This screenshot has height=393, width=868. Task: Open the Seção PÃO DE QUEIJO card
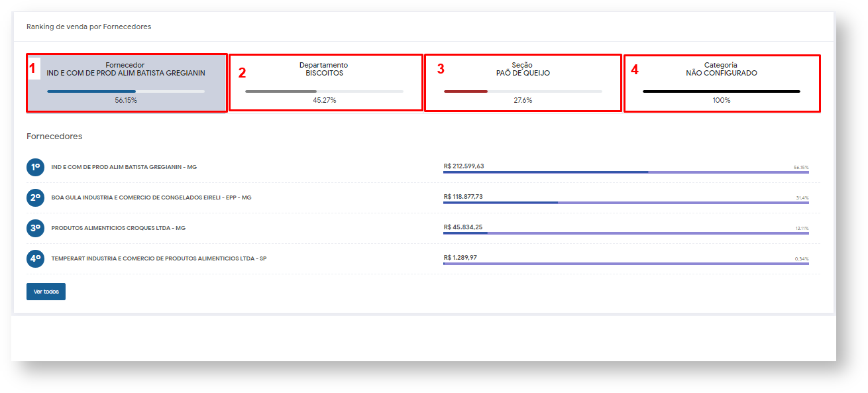(x=523, y=83)
